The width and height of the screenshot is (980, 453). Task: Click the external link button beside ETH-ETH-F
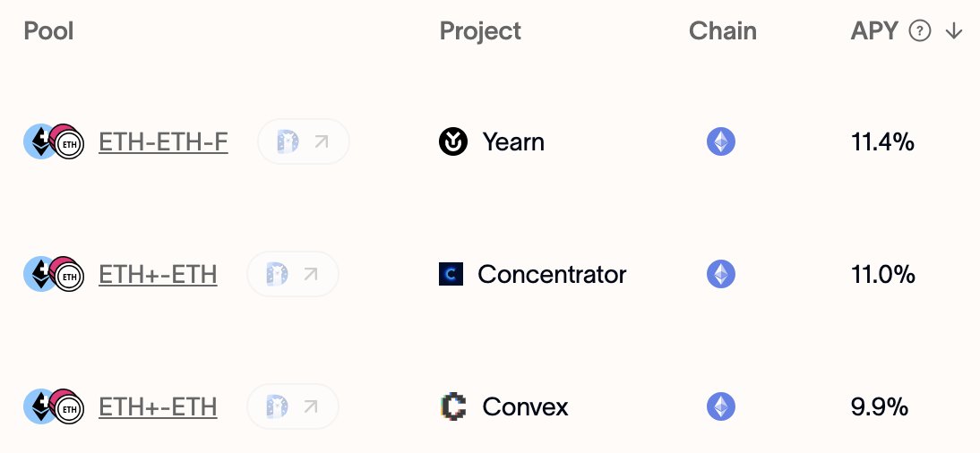pyautogui.click(x=304, y=141)
